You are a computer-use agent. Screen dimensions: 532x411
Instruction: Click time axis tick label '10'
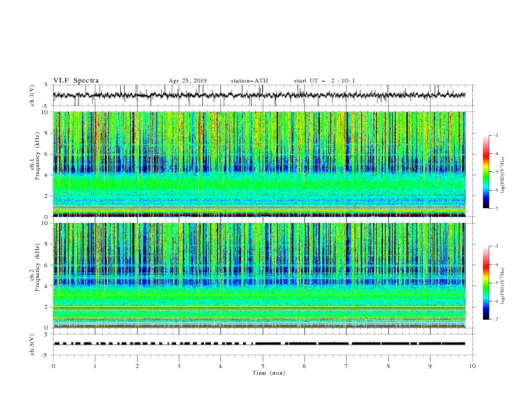[x=472, y=366]
